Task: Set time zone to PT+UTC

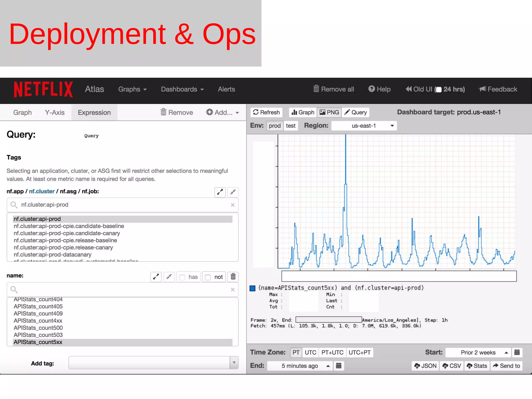Action: coord(332,353)
